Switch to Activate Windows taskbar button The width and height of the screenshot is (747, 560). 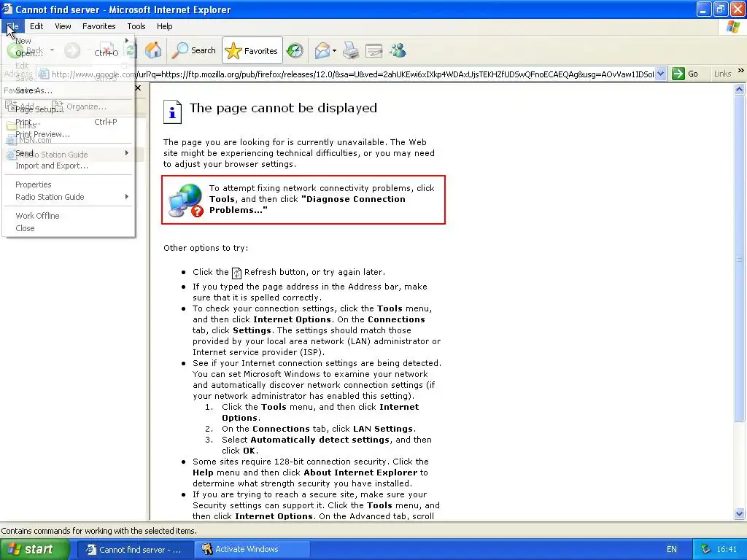click(252, 550)
